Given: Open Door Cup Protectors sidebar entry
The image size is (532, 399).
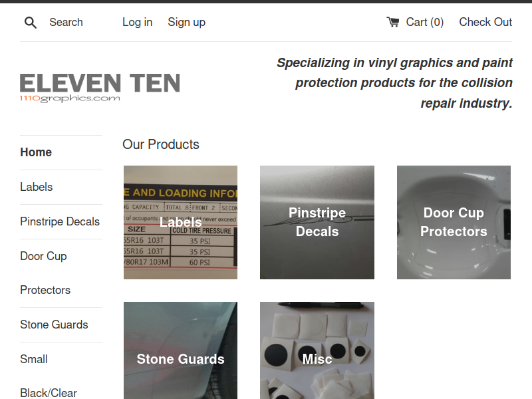Looking at the screenshot, I should point(45,273).
